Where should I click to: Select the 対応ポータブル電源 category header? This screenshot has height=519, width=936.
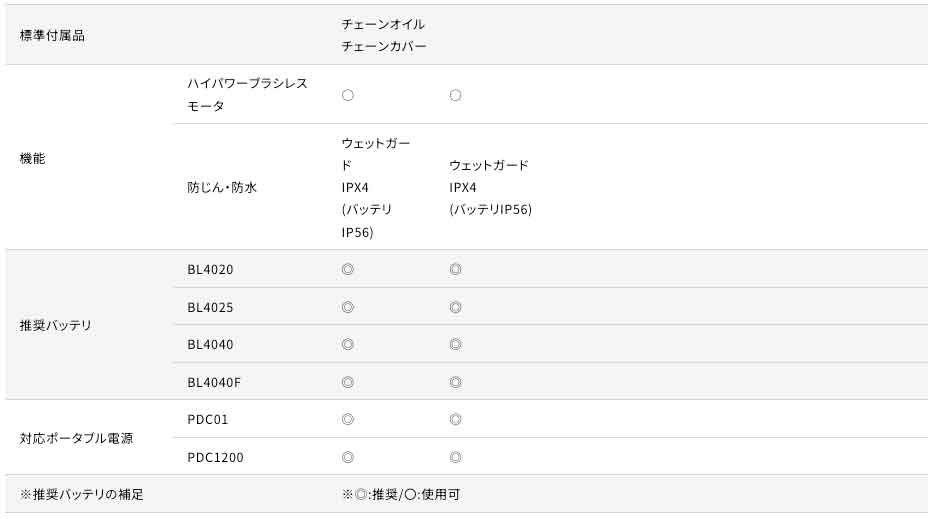(76, 438)
